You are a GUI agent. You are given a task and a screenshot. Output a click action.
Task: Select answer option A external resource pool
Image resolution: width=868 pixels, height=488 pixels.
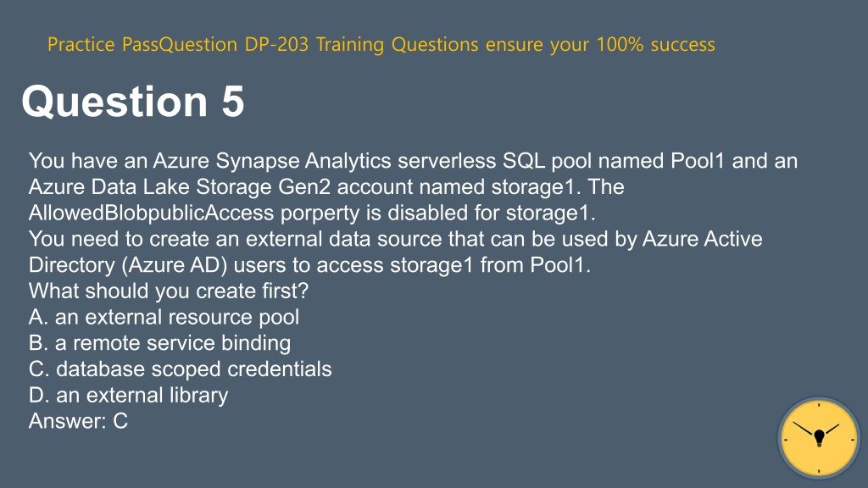(164, 317)
